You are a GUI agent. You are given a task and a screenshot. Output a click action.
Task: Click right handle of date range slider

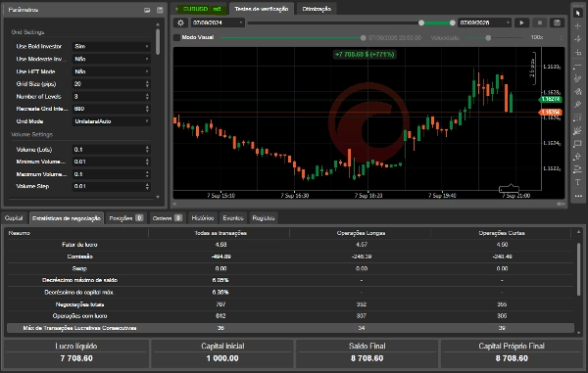click(452, 23)
